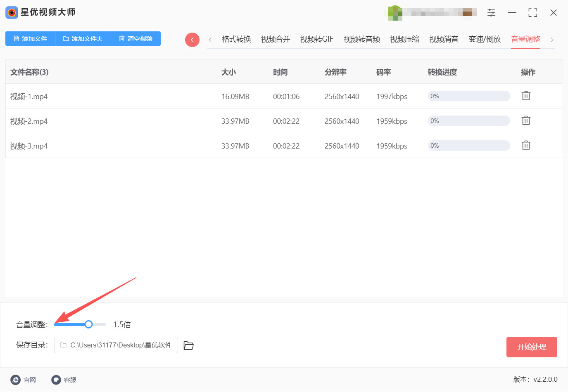
Task: Click the 星优视频大师 app logo
Action: point(12,12)
